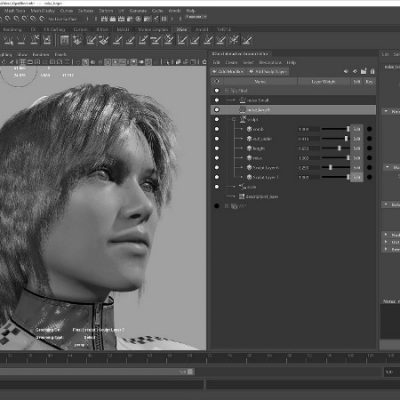
Task: Toggle visibility of the first weighted modifier row
Action: click(x=217, y=129)
